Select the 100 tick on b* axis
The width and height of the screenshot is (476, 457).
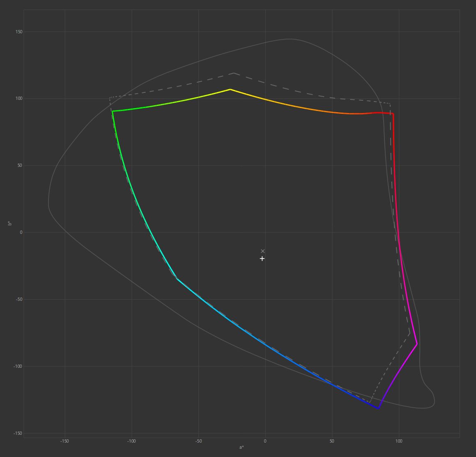click(x=19, y=99)
